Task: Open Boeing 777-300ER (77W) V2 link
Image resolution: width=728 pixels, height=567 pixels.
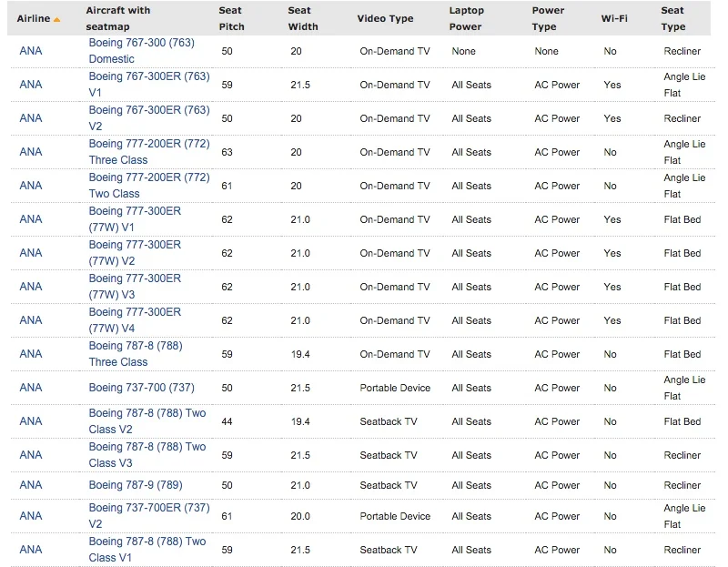Action: tap(135, 253)
